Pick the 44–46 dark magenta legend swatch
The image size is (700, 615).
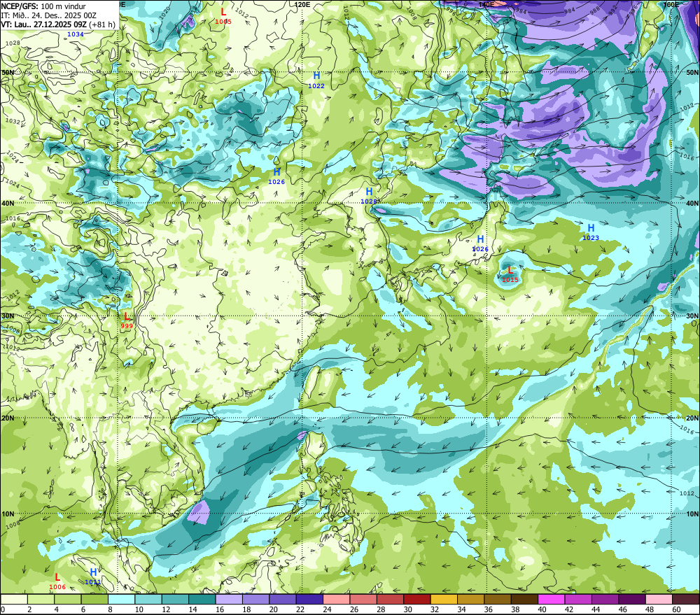[605, 599]
